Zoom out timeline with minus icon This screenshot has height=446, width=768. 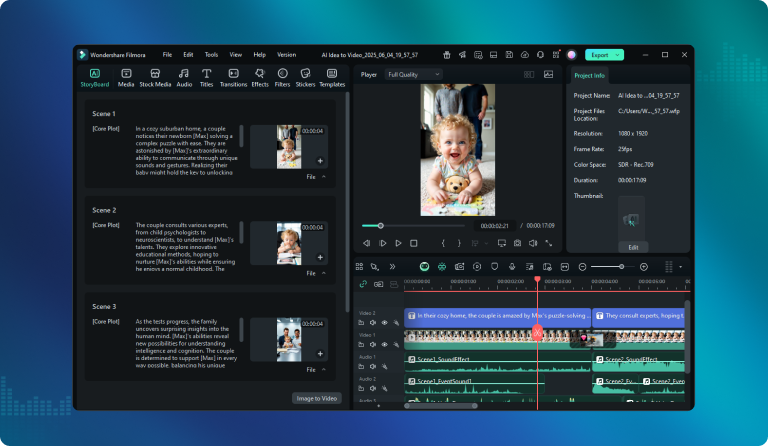click(x=582, y=267)
